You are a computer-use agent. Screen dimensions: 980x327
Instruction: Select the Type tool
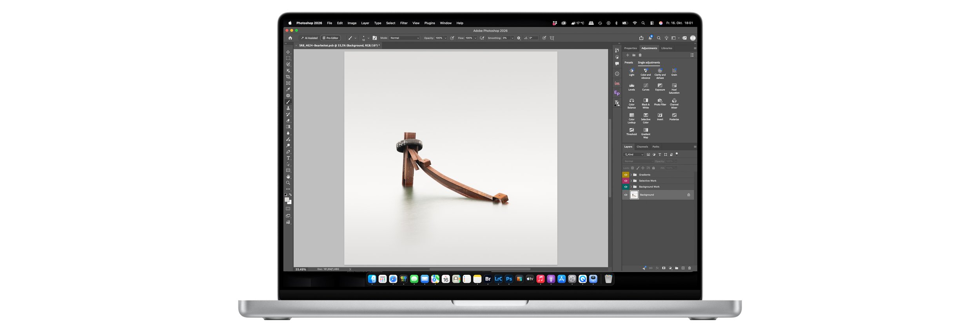pyautogui.click(x=288, y=158)
